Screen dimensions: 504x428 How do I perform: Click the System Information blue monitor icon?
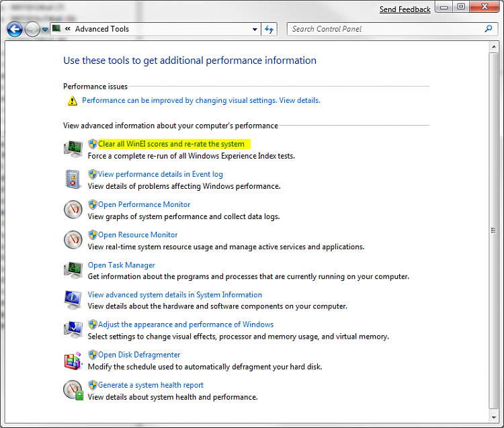pos(73,300)
